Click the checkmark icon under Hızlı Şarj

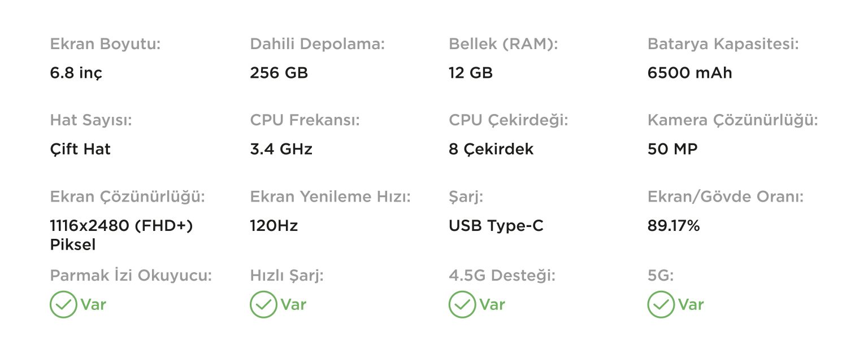pyautogui.click(x=263, y=305)
